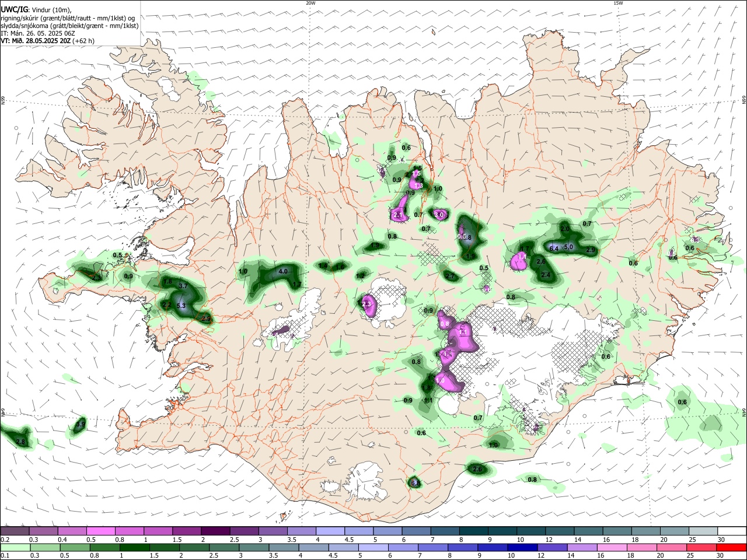
Task: Click the dark green rain swatch between 1 and 1.5
Action: [134, 547]
